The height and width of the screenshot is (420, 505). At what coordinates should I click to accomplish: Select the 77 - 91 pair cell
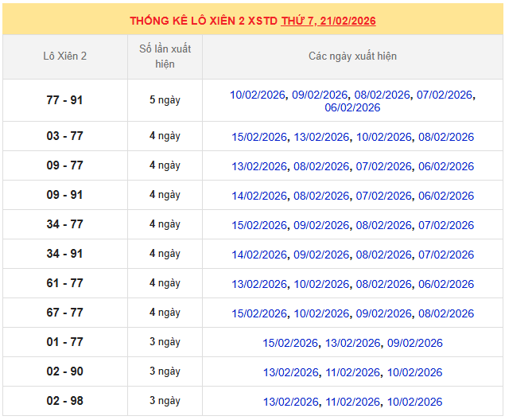click(64, 100)
